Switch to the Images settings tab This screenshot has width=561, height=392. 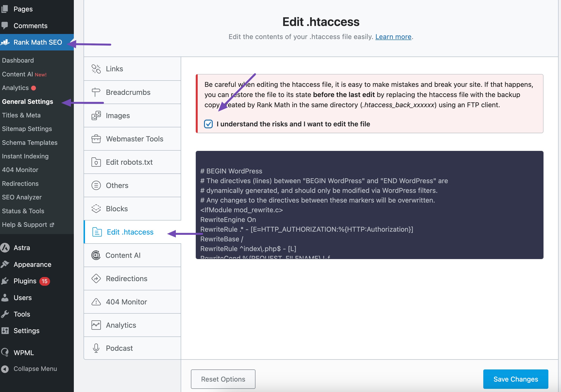(132, 115)
